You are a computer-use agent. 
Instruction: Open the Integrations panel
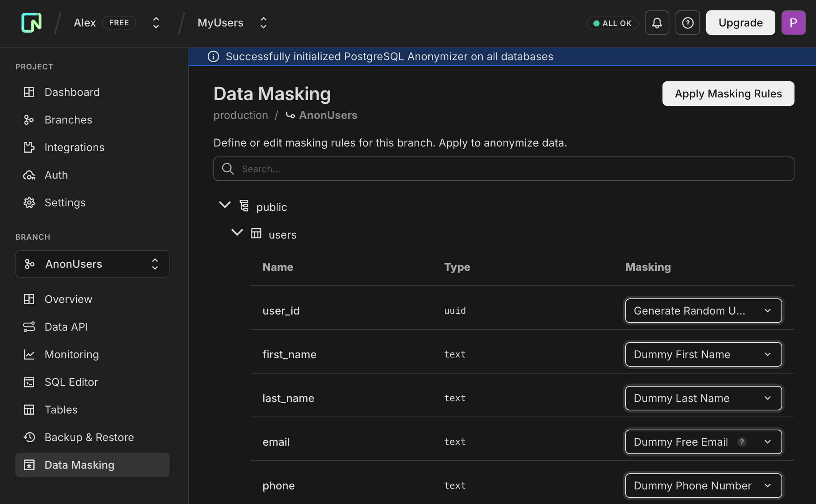pyautogui.click(x=74, y=147)
